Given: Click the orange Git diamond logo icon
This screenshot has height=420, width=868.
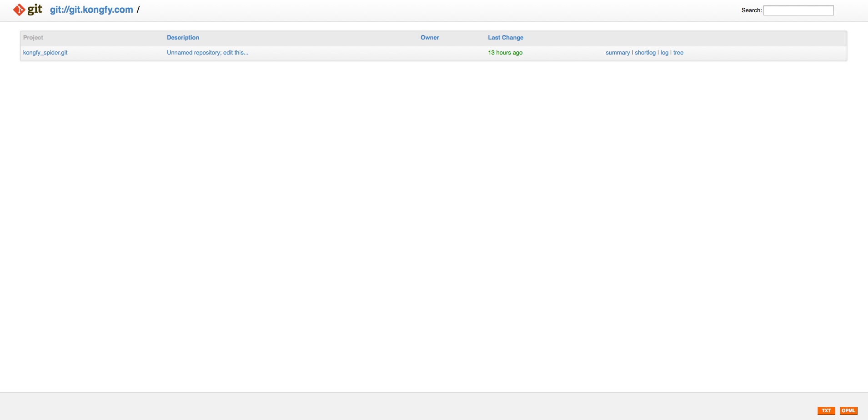Looking at the screenshot, I should coord(19,10).
